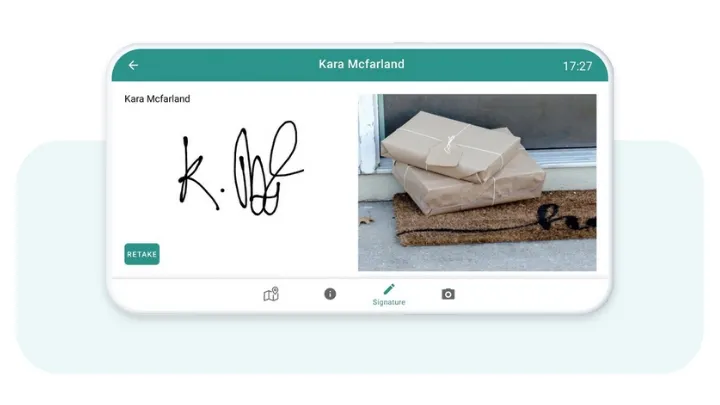Tap the "Signature" tab label
720x405 pixels.
coord(389,302)
